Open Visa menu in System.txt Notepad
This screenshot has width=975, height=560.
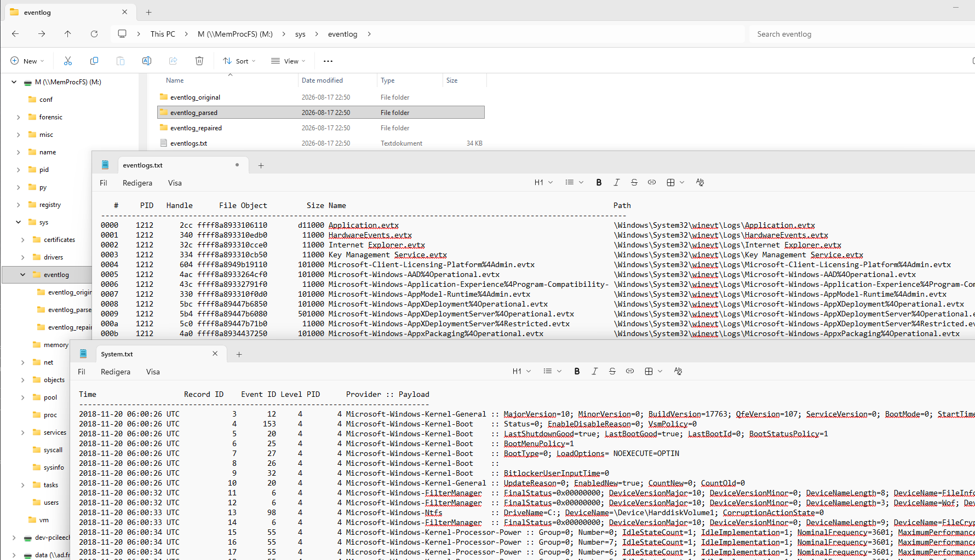click(153, 372)
